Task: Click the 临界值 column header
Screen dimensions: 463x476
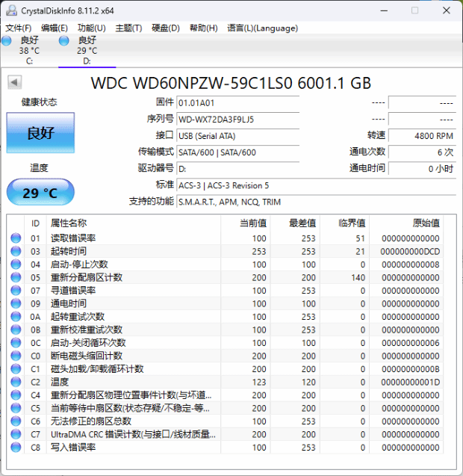Action: coord(344,223)
